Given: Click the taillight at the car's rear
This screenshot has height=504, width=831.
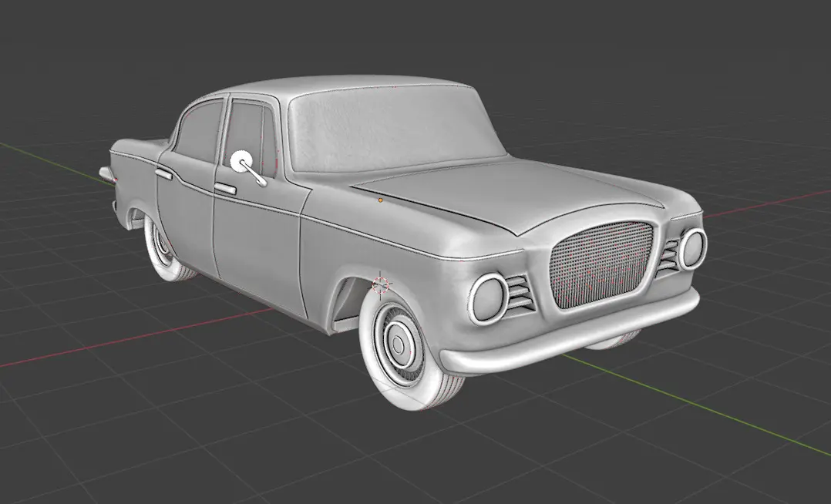Looking at the screenshot, I should [x=106, y=174].
